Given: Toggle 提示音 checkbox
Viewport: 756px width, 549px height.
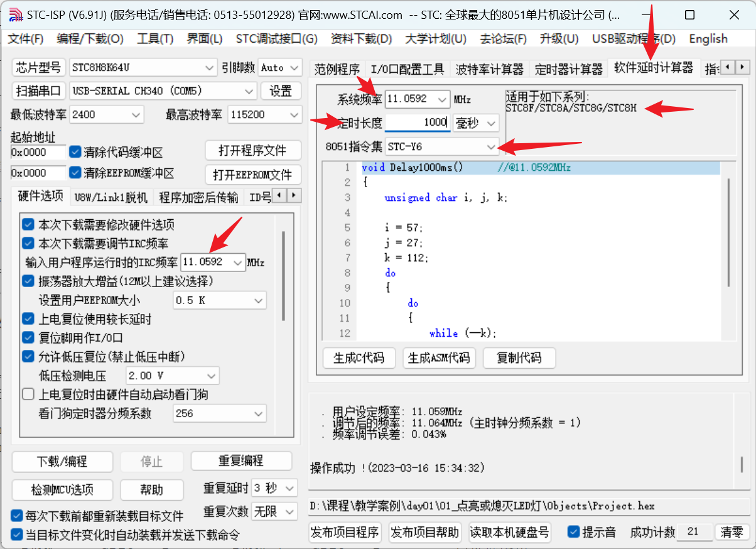Looking at the screenshot, I should (x=573, y=532).
